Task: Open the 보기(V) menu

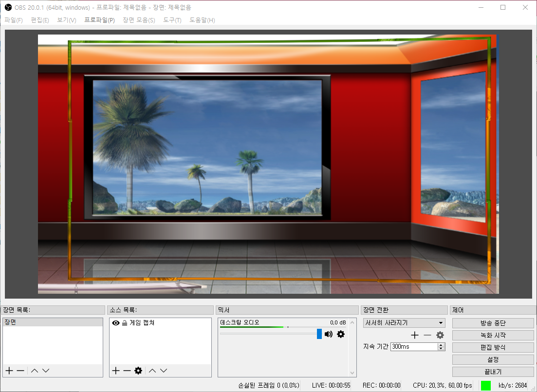Action: (x=66, y=20)
